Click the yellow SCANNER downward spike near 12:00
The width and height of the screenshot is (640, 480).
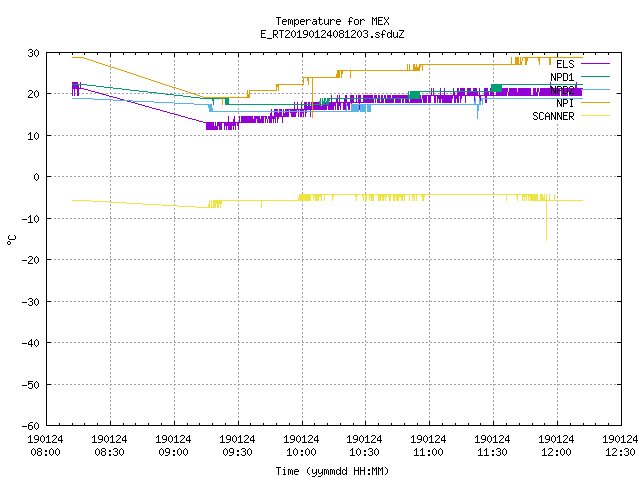(547, 220)
